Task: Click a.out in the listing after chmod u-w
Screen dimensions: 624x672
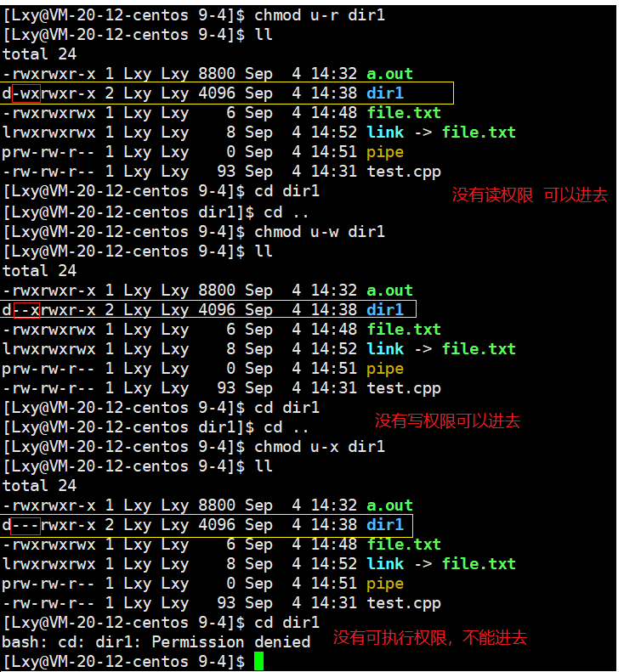Action: (389, 291)
